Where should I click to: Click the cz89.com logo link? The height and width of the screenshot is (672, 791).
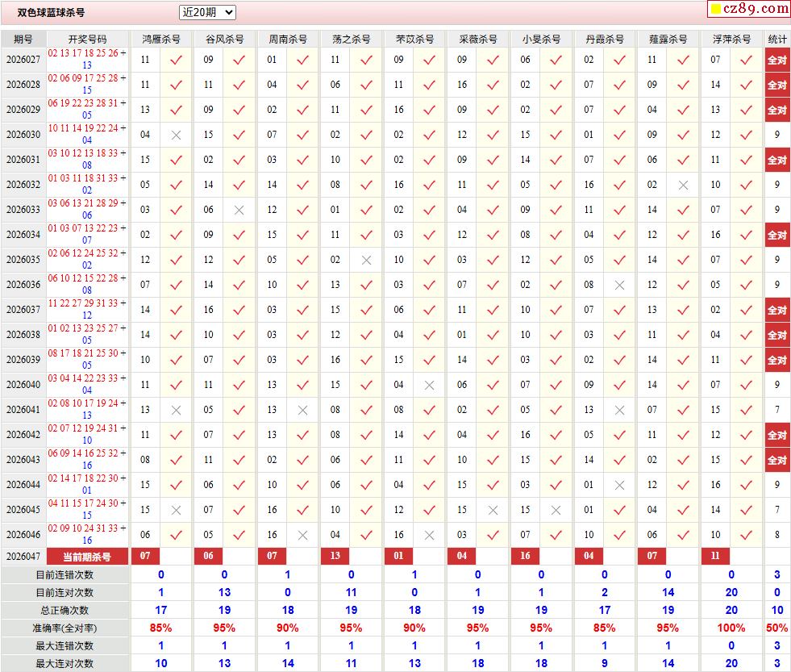749,9
